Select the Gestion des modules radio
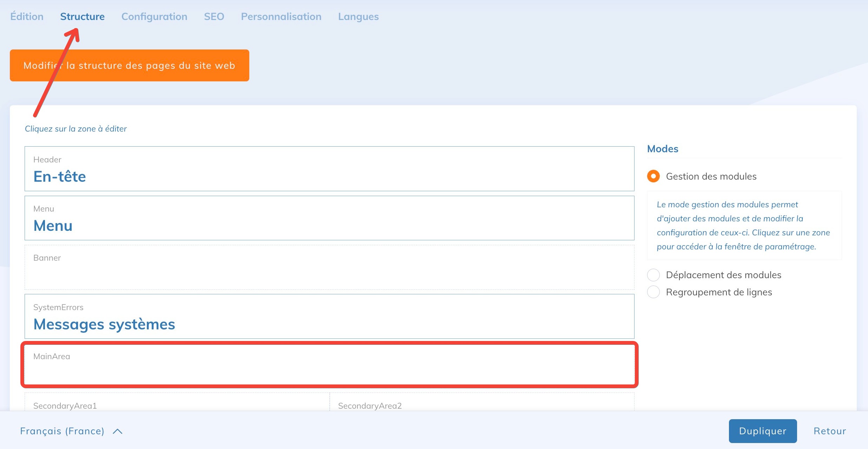The image size is (868, 449). (653, 176)
